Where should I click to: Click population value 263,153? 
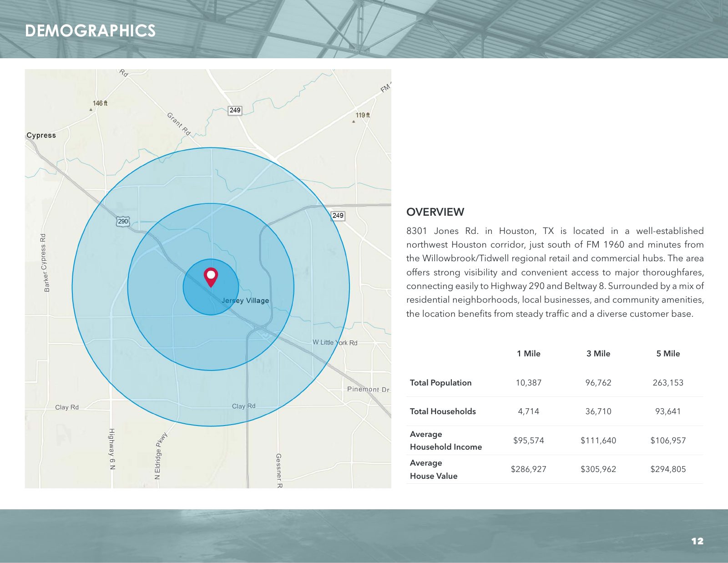(668, 383)
